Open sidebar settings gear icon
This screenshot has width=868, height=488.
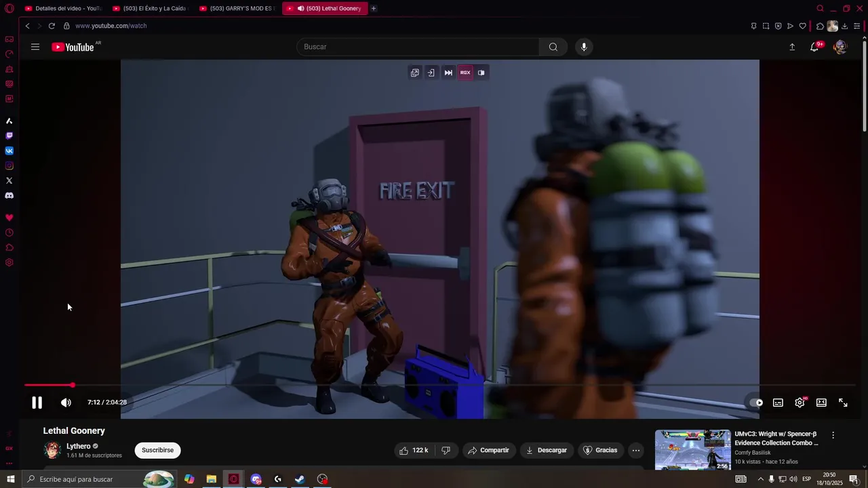point(9,262)
